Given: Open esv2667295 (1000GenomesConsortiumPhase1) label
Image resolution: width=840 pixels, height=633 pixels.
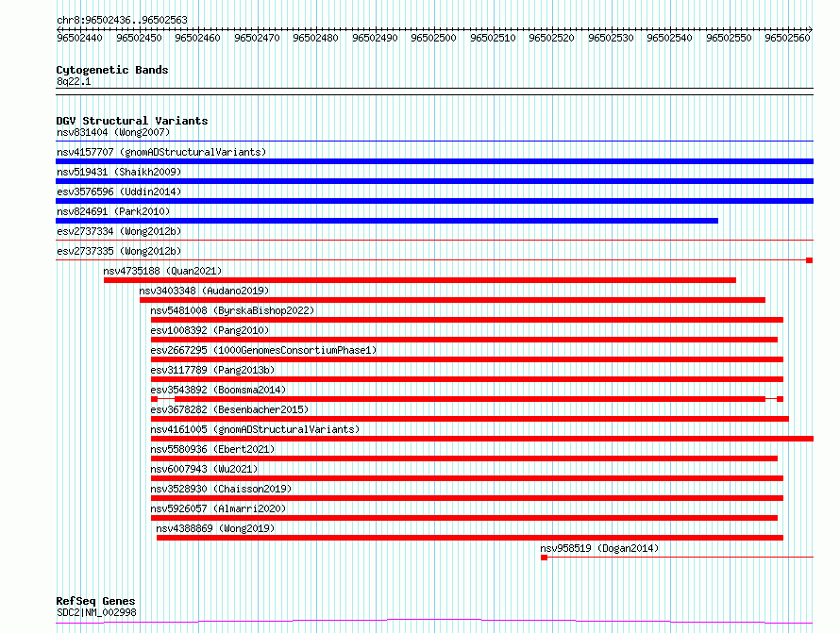Looking at the screenshot, I should coord(263,350).
